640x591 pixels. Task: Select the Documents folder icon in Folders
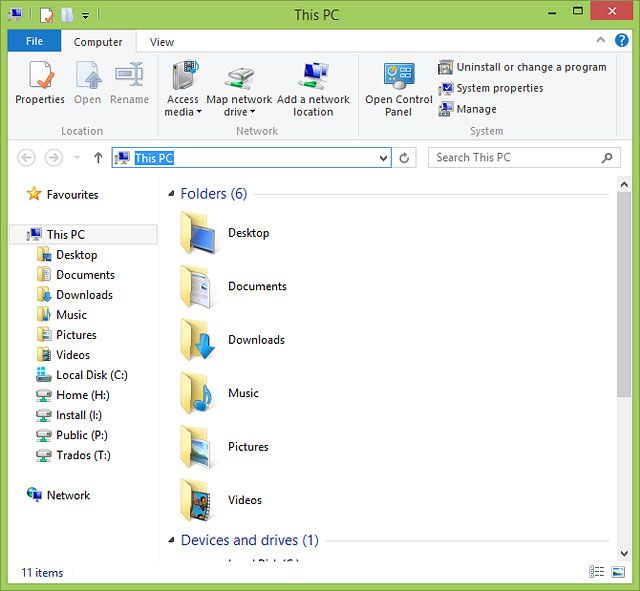(196, 286)
